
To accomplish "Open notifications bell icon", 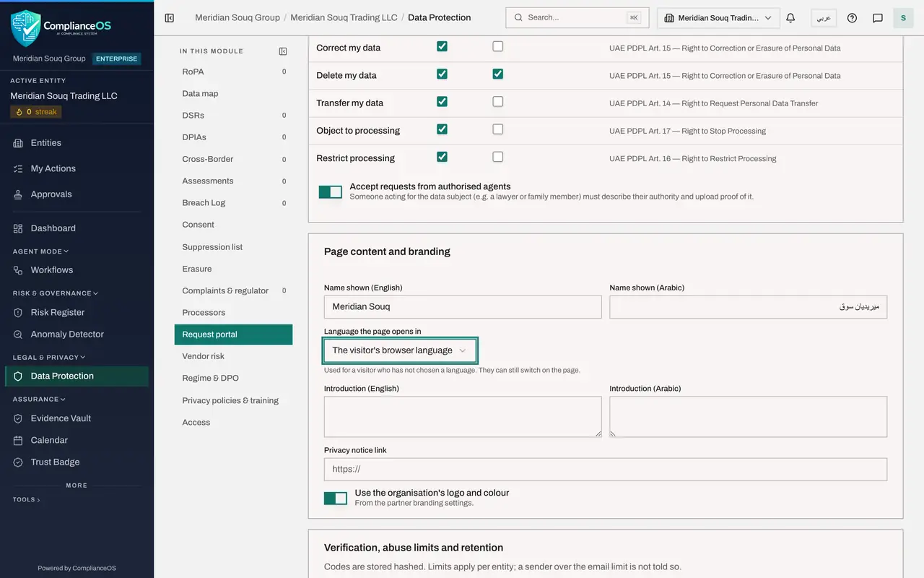I will pyautogui.click(x=790, y=18).
